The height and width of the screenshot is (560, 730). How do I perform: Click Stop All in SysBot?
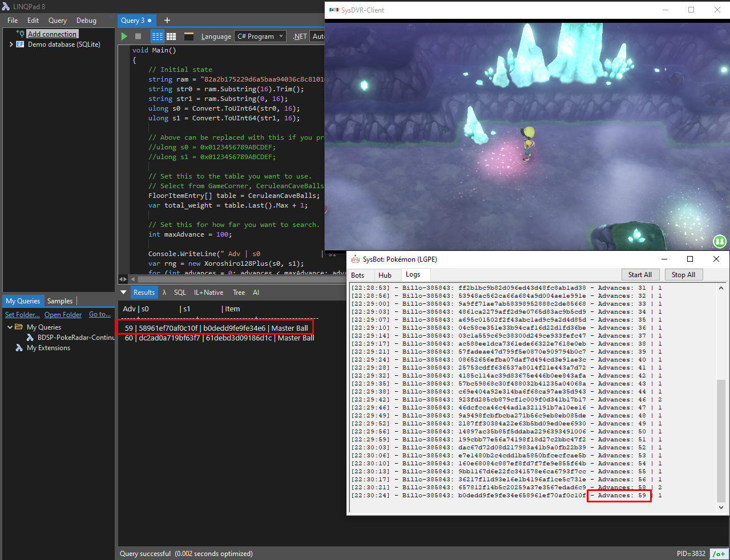tap(683, 274)
